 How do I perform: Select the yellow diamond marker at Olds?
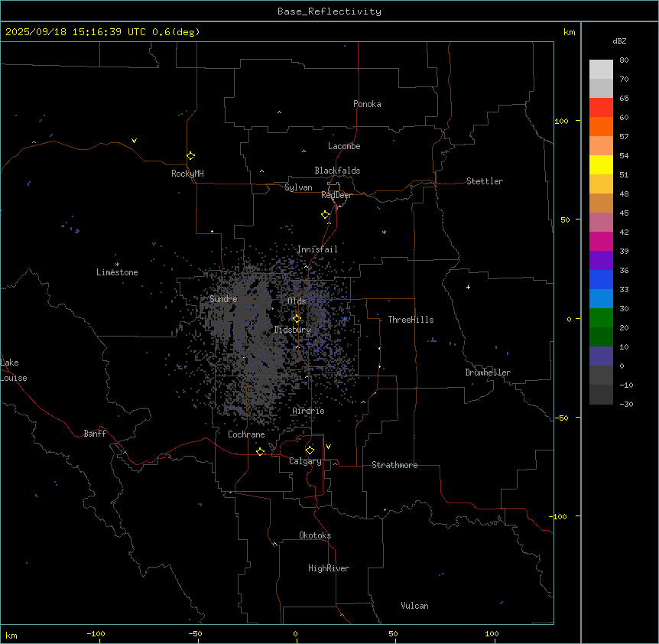pyautogui.click(x=297, y=318)
